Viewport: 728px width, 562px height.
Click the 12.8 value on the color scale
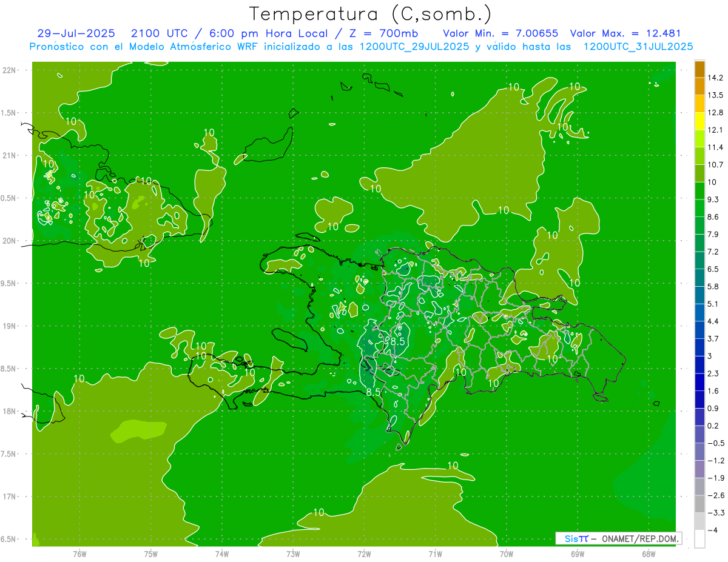coord(714,113)
